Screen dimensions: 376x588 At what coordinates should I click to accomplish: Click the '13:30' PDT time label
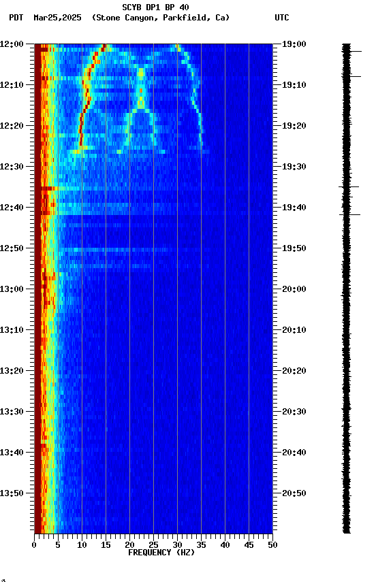pyautogui.click(x=12, y=412)
